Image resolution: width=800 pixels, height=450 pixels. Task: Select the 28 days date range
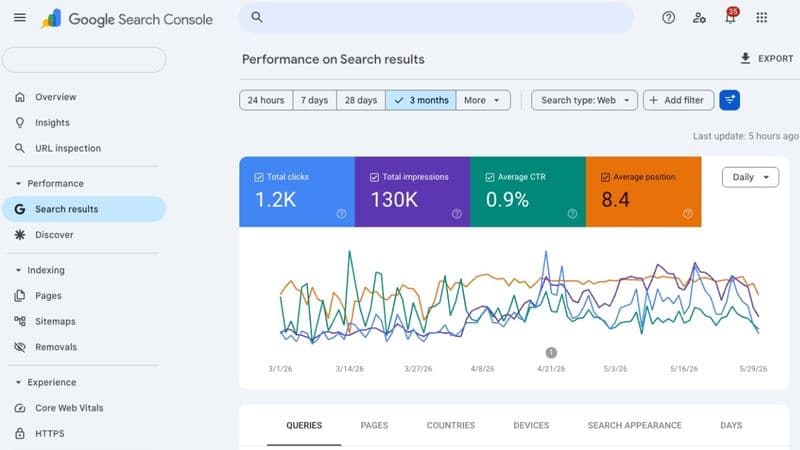click(x=361, y=100)
